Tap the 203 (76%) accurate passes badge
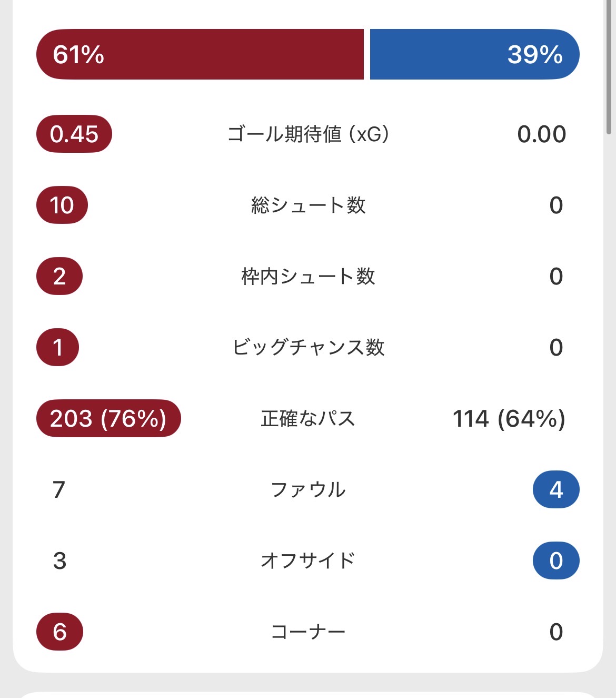The width and height of the screenshot is (616, 698). click(108, 418)
